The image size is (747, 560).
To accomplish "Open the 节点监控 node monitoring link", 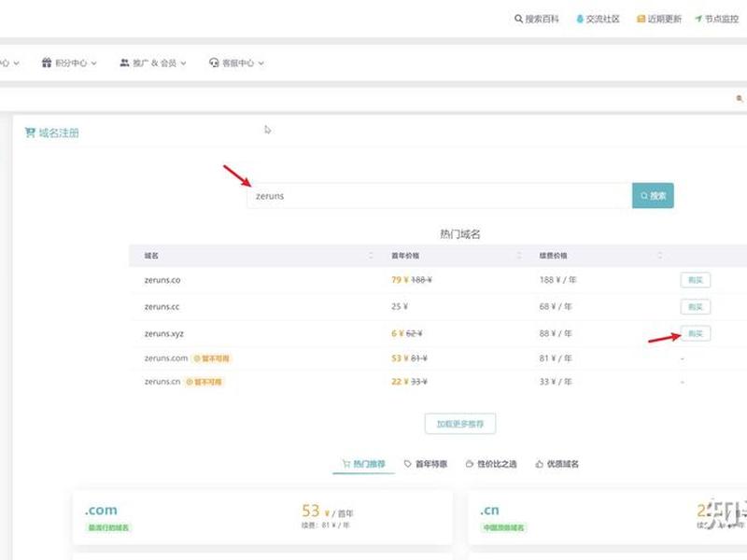I will (716, 19).
